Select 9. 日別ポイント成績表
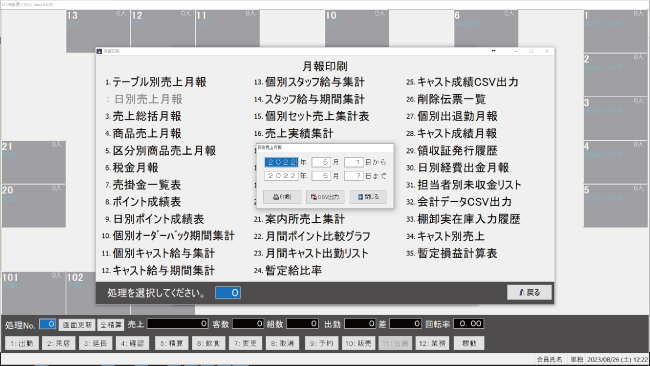 (x=155, y=219)
